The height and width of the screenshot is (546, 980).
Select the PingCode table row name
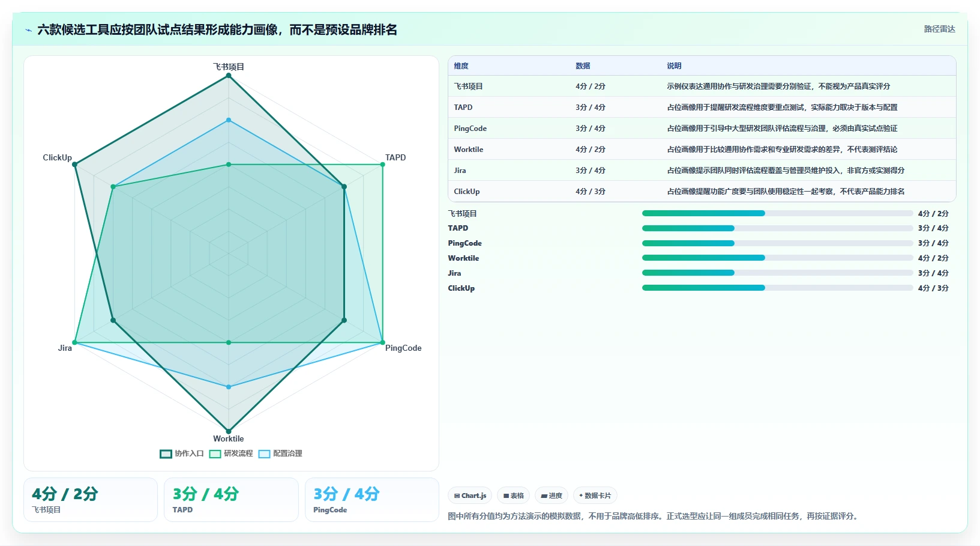coord(470,129)
